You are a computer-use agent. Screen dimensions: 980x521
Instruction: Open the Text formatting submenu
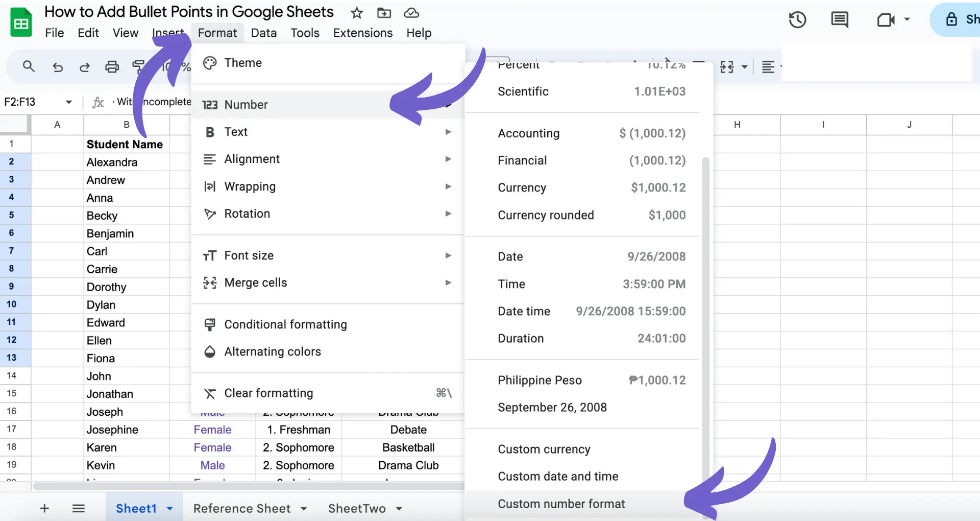[328, 132]
